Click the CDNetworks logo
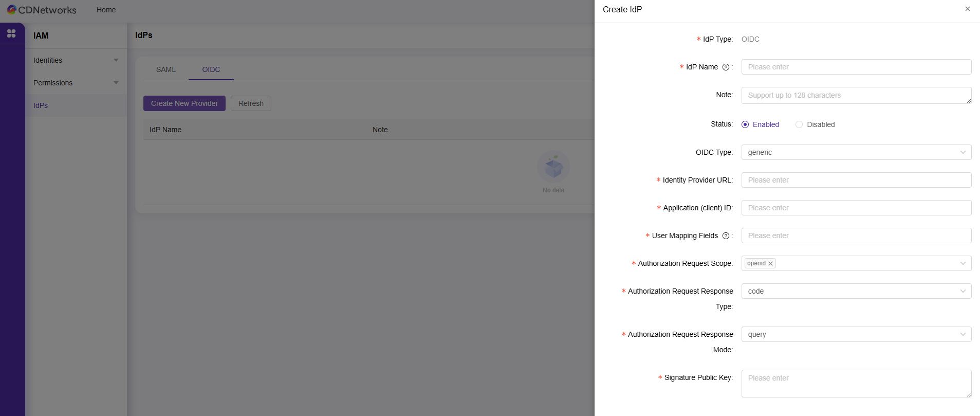The width and height of the screenshot is (980, 416). tap(41, 10)
